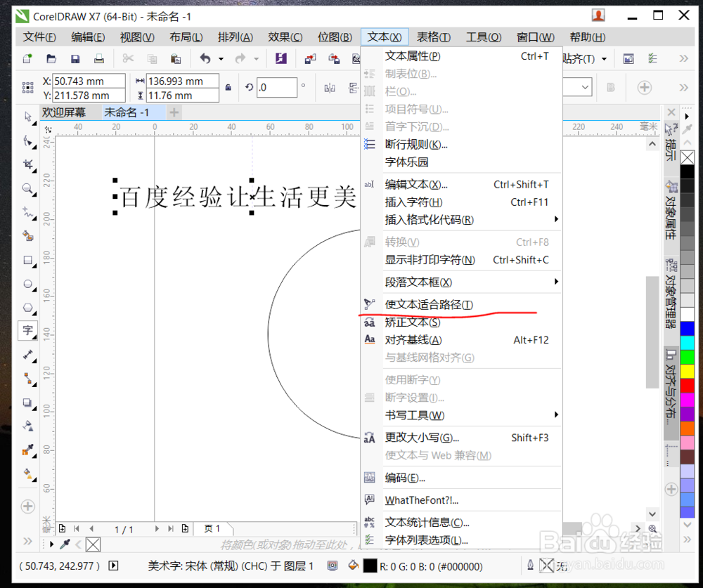Click the Save icon
This screenshot has height=588, width=703.
pos(75,58)
